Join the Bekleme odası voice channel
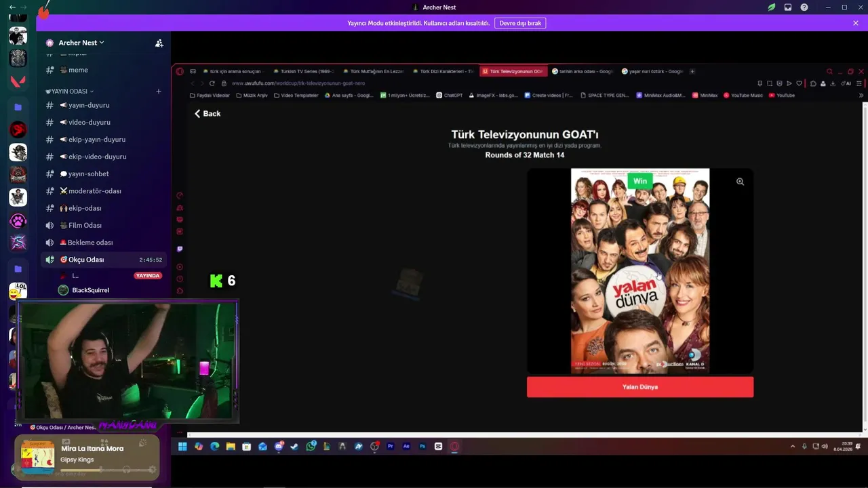This screenshot has height=488, width=868. click(104, 243)
